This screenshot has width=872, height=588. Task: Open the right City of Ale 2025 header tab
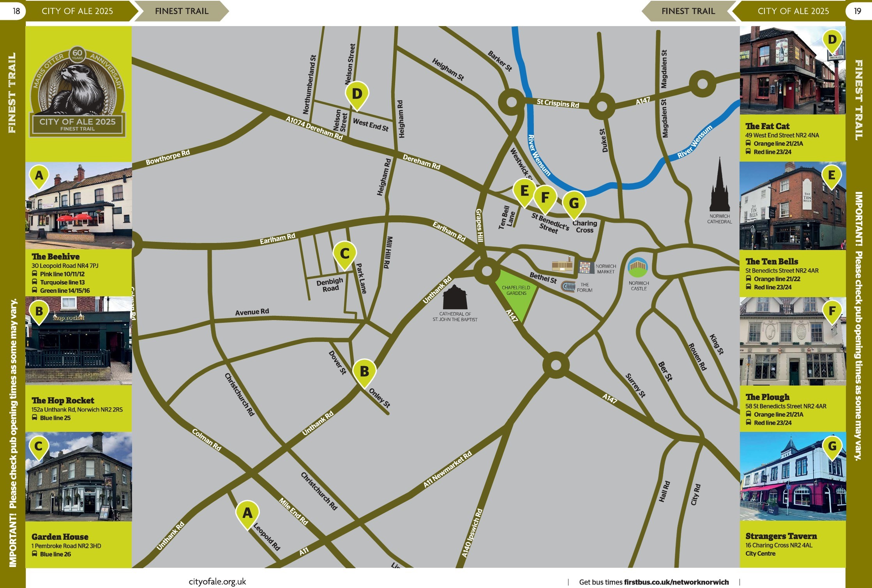pyautogui.click(x=793, y=11)
